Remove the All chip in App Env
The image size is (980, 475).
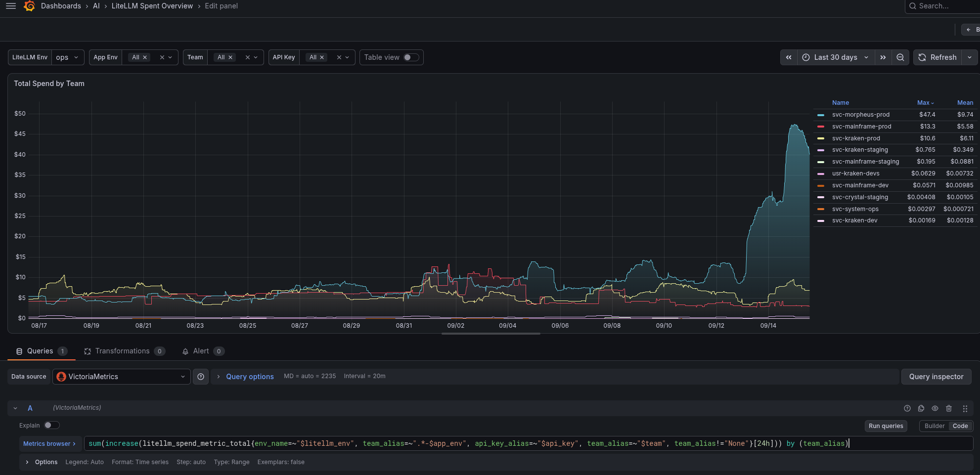pos(145,57)
